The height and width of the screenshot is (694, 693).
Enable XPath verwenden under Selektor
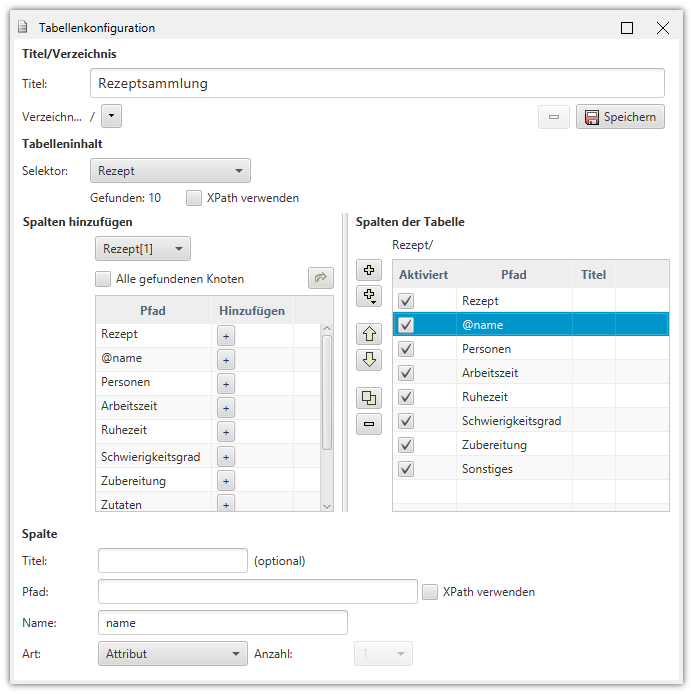(x=194, y=198)
